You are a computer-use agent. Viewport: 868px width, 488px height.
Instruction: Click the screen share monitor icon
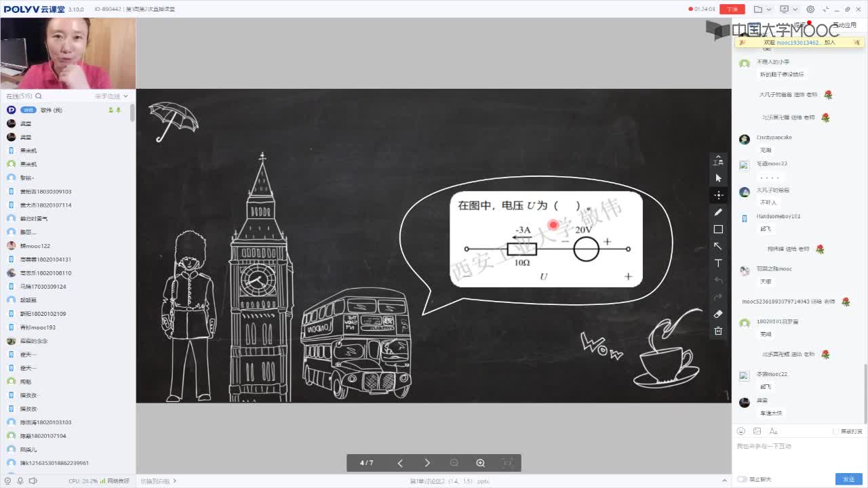[x=785, y=9]
